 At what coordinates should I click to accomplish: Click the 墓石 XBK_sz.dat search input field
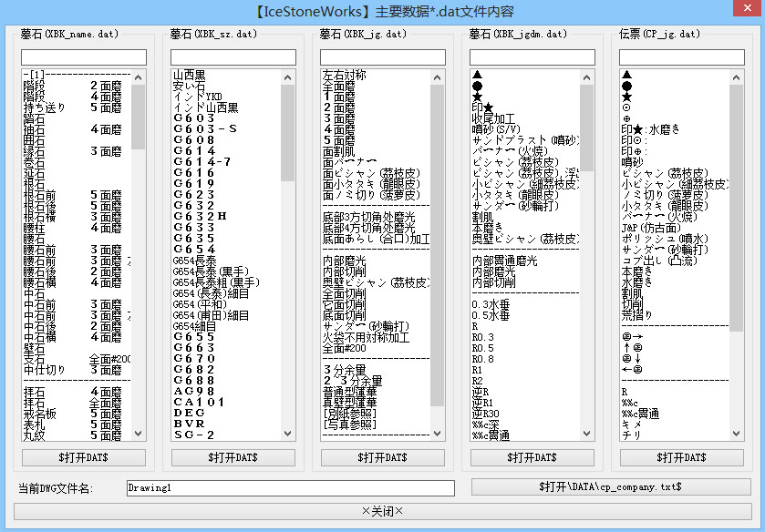click(x=233, y=57)
